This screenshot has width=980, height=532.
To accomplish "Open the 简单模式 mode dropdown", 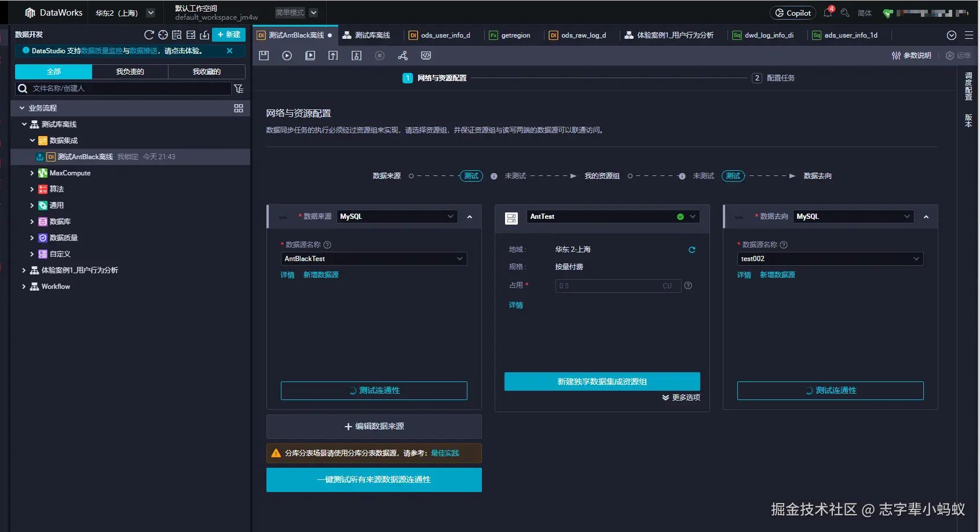I will [x=313, y=13].
